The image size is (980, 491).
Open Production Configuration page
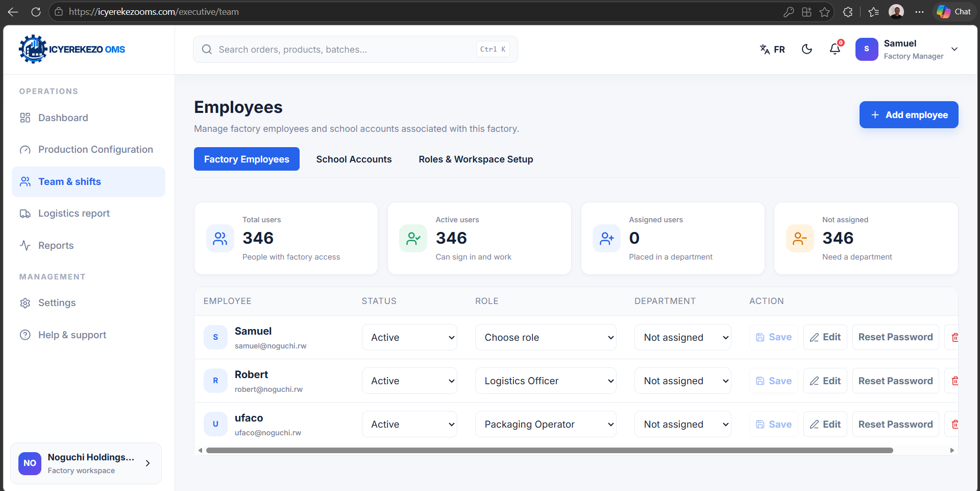point(88,149)
